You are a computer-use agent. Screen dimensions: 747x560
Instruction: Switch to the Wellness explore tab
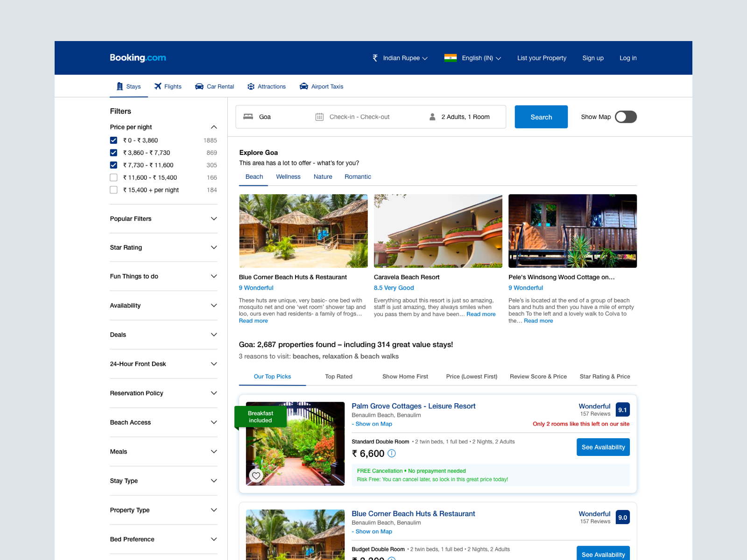coord(288,177)
